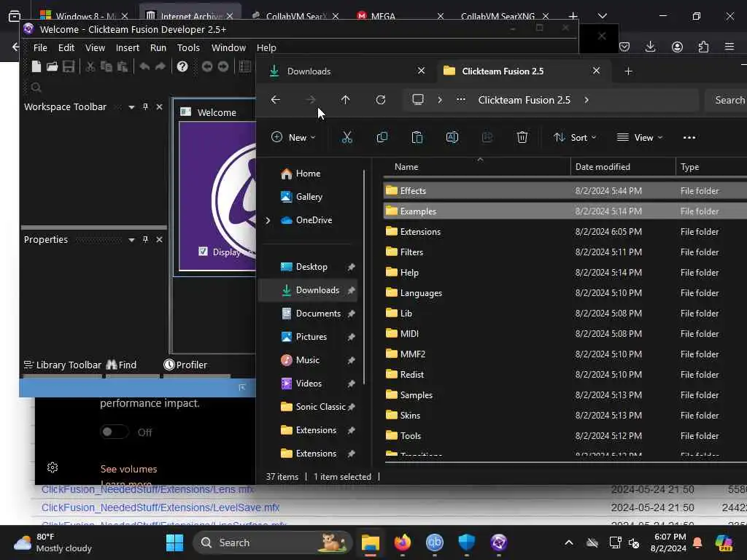Click the Redo arrow in Fusion toolbar
This screenshot has height=560, width=747.
click(x=160, y=66)
